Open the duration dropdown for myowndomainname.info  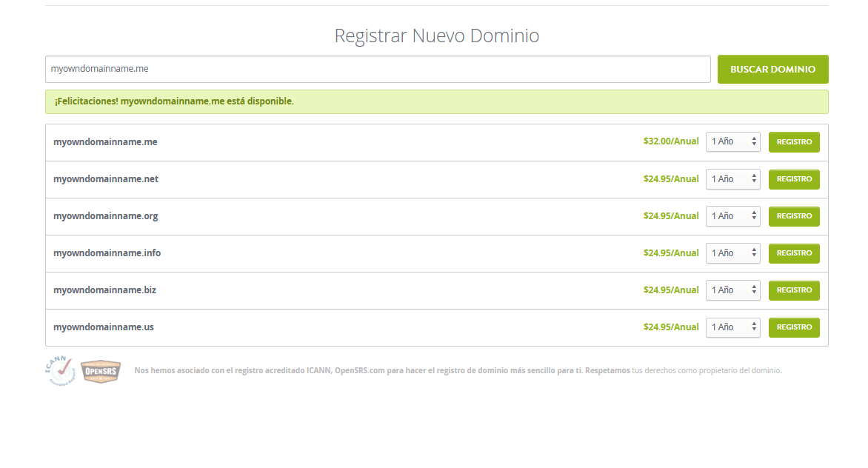point(733,253)
